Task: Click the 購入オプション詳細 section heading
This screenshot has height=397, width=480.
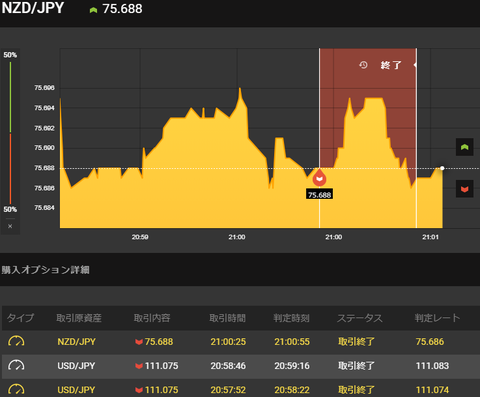Action: pyautogui.click(x=45, y=270)
